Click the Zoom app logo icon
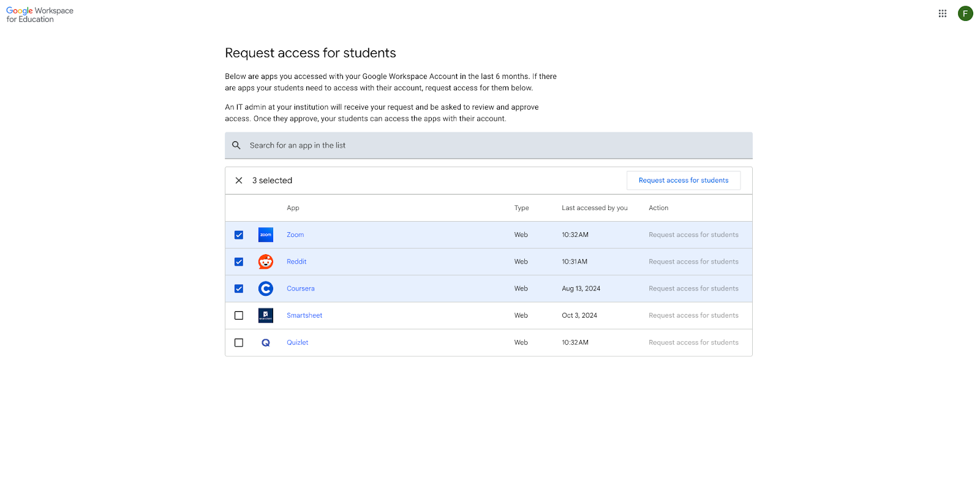Image resolution: width=980 pixels, height=504 pixels. [x=266, y=235]
